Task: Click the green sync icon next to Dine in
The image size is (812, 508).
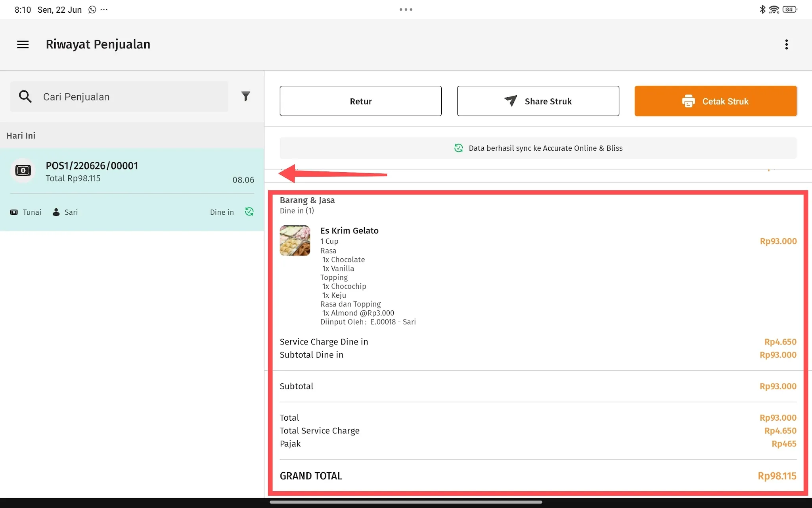Action: [x=249, y=212]
